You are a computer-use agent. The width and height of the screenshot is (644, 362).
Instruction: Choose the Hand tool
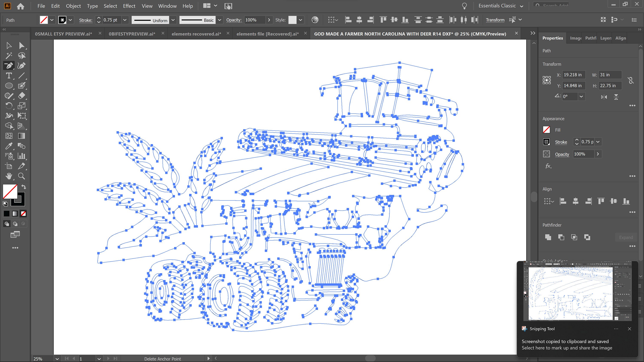pyautogui.click(x=9, y=176)
